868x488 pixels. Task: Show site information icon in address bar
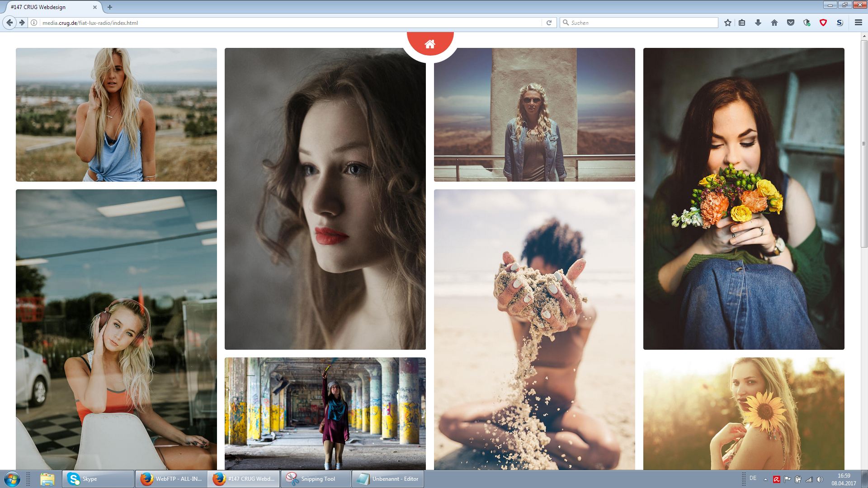tap(34, 23)
